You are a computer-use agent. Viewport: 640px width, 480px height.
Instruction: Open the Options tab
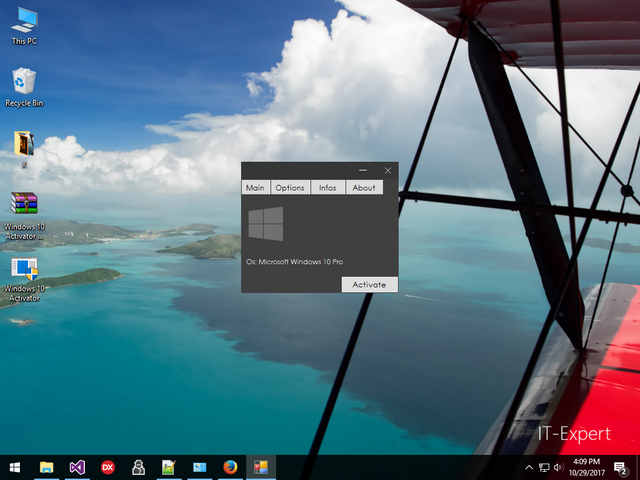290,187
